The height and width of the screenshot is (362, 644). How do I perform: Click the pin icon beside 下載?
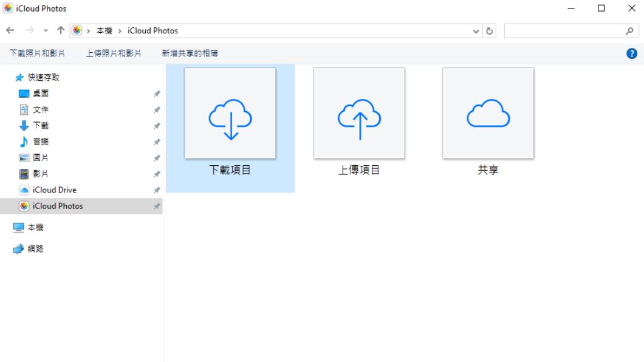pos(157,126)
